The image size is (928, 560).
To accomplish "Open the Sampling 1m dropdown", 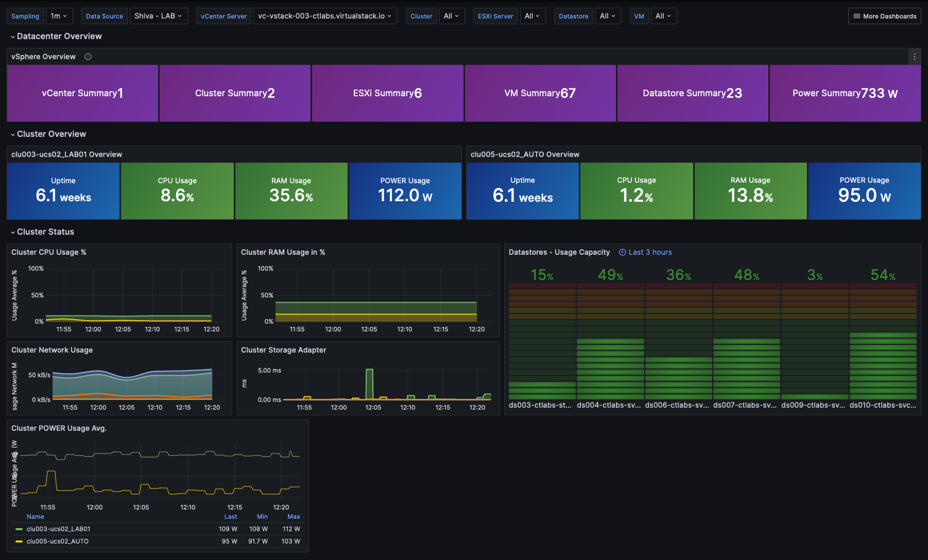I will pos(59,16).
